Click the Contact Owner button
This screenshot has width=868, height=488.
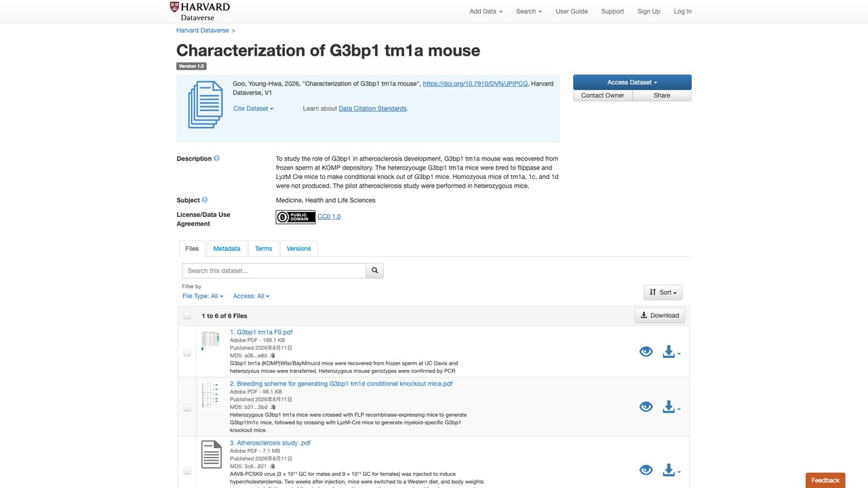tap(603, 96)
